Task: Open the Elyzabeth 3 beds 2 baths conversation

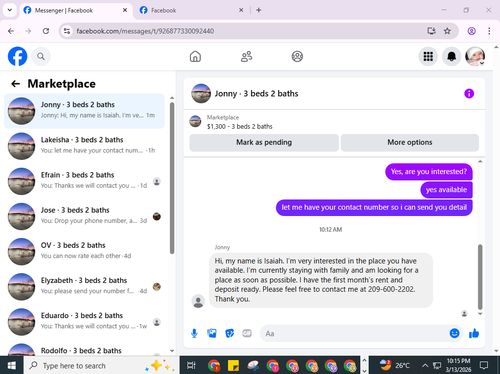Action: [x=84, y=287]
